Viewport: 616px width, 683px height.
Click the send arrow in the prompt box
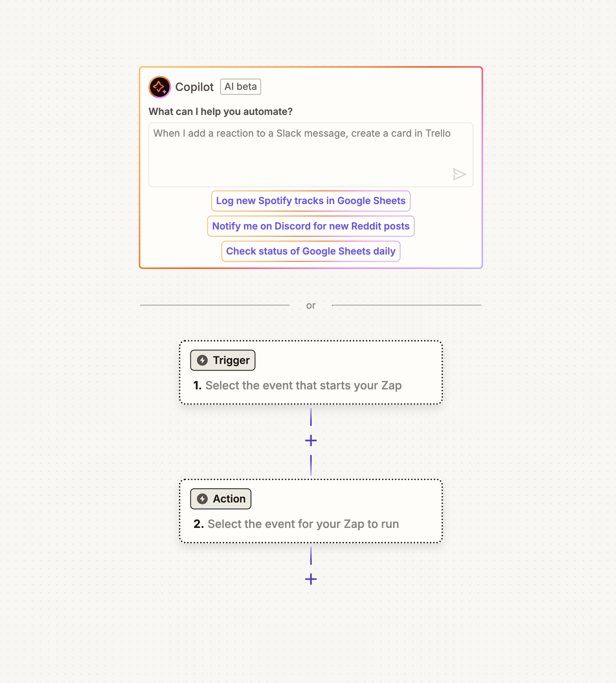(x=459, y=174)
